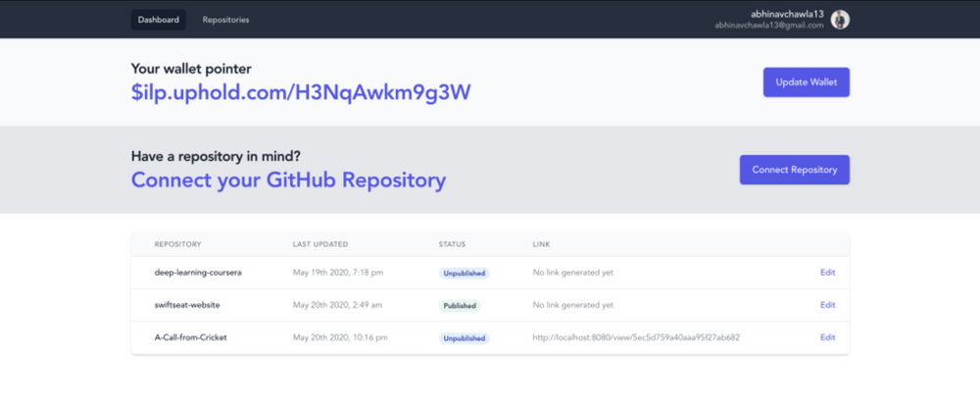Edit the swiftseat-website repository

(x=827, y=305)
